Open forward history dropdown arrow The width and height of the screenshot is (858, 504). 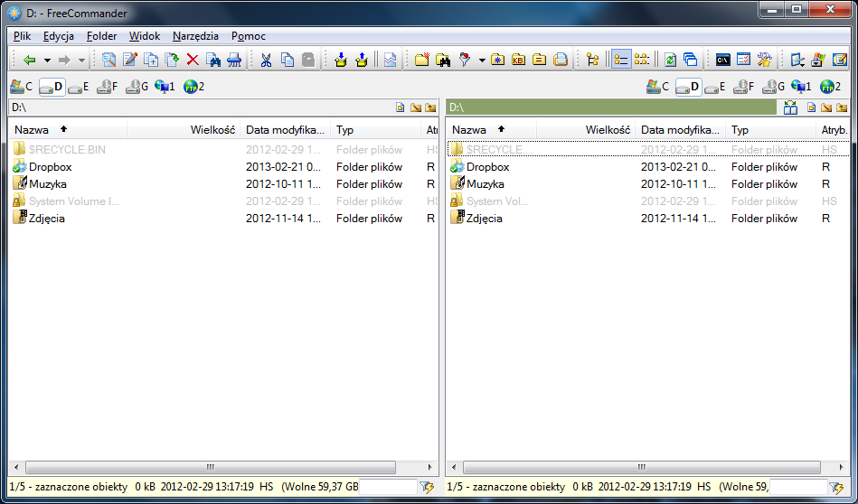(x=81, y=61)
